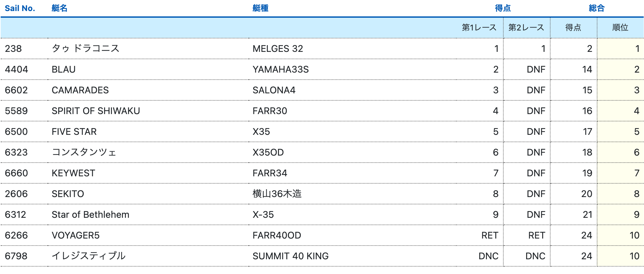Image resolution: width=644 pixels, height=274 pixels.
Task: Select boat type SUMMIT 40 KING
Action: coord(290,256)
